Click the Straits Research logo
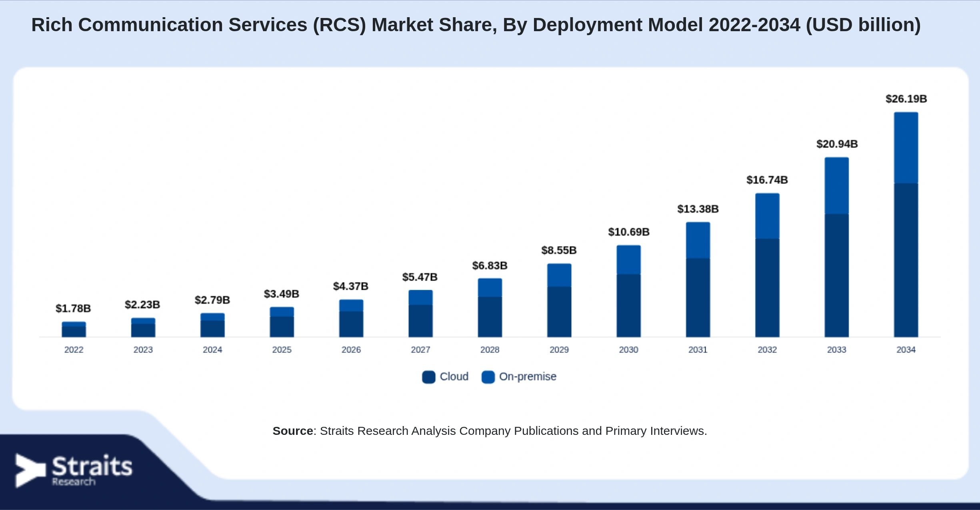 click(x=74, y=470)
